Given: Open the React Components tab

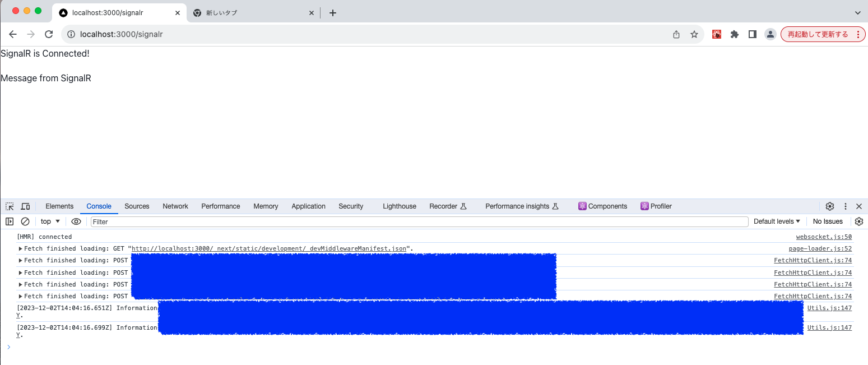Looking at the screenshot, I should point(603,206).
